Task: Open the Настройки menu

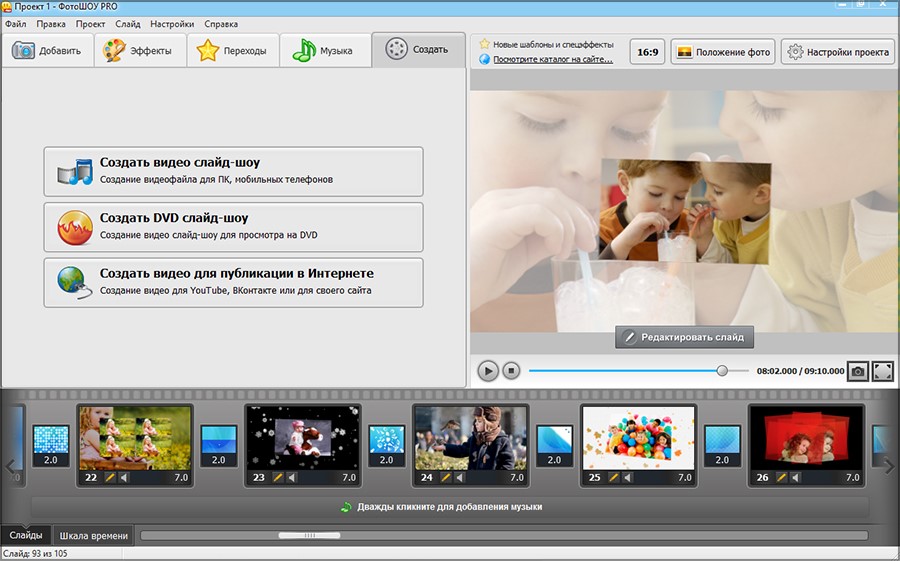Action: click(172, 24)
